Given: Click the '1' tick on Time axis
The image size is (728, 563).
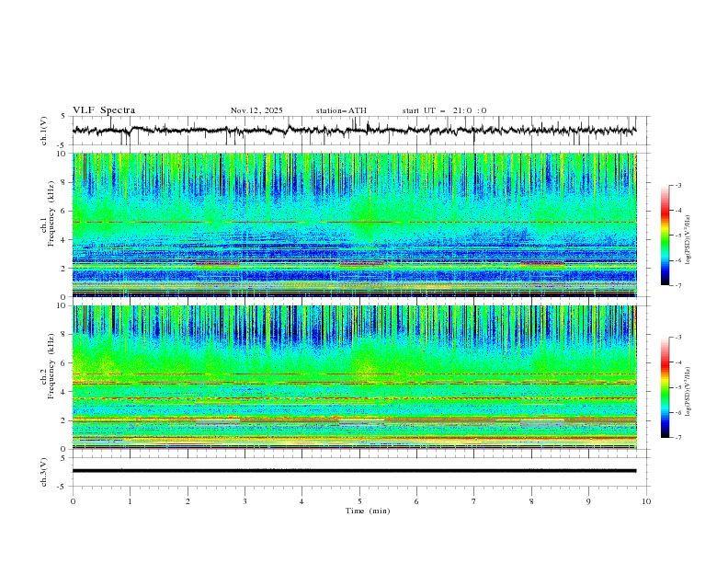Looking at the screenshot, I should click(x=130, y=501).
